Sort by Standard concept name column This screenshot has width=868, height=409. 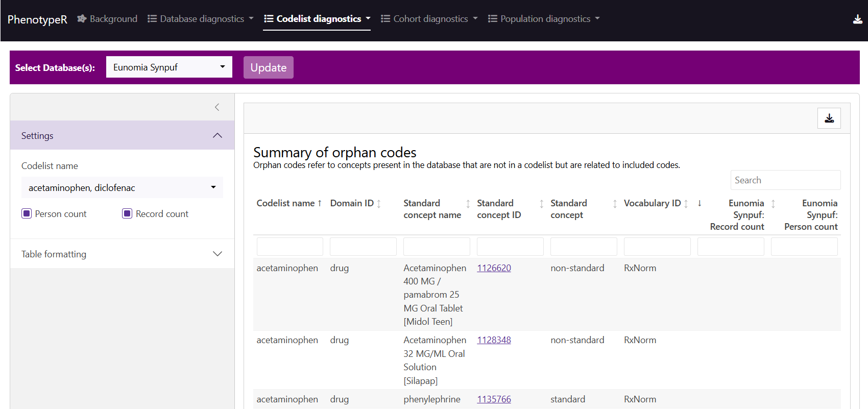[468, 204]
